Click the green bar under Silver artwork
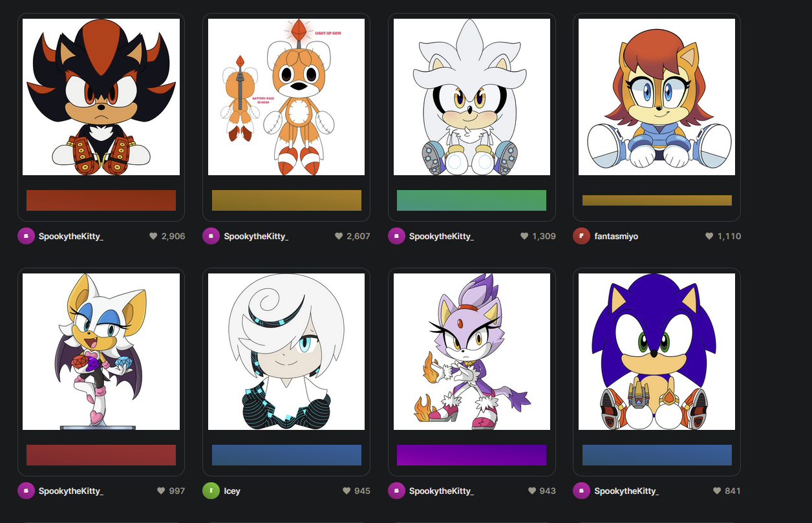Image resolution: width=812 pixels, height=523 pixels. (471, 200)
